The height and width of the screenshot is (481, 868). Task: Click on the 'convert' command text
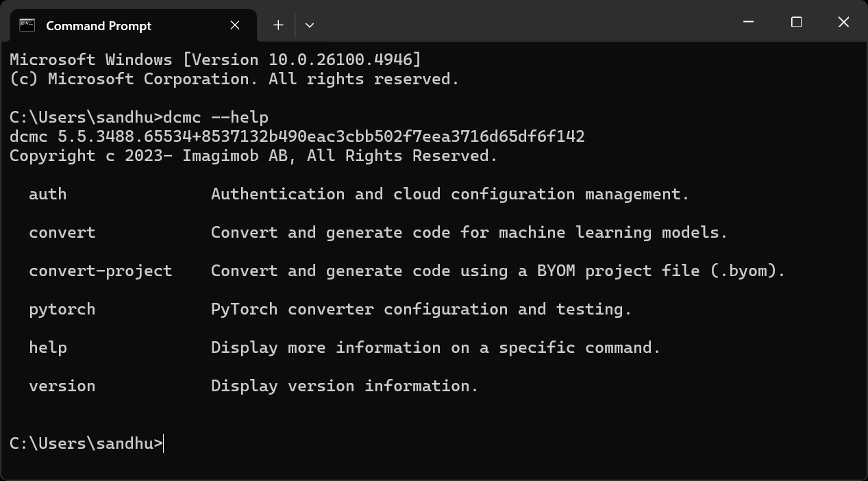pyautogui.click(x=62, y=232)
